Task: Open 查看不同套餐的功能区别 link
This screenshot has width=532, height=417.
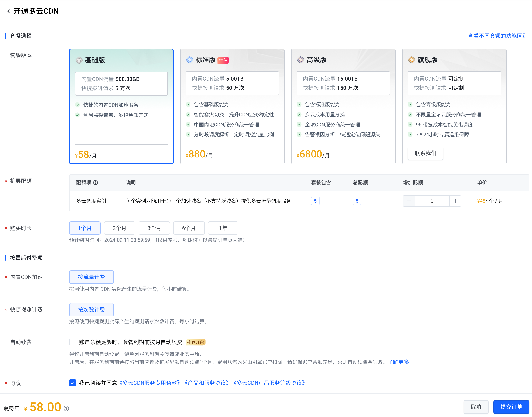Action: 498,36
